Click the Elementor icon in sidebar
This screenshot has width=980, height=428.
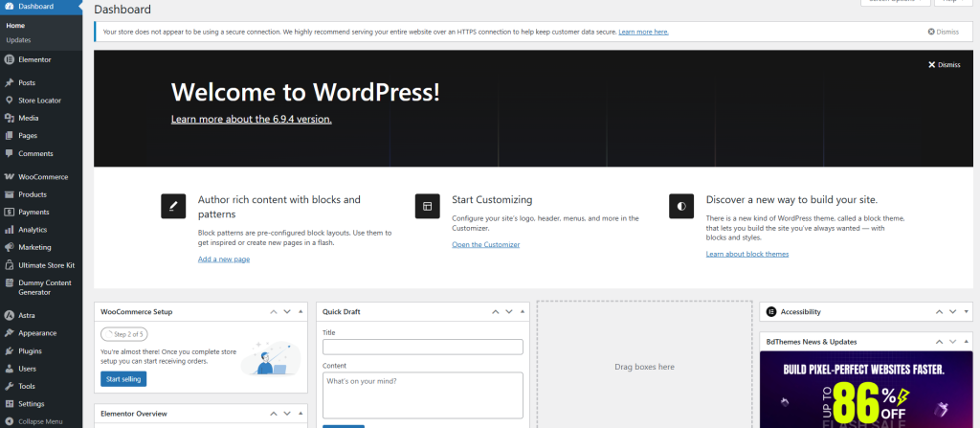9,60
